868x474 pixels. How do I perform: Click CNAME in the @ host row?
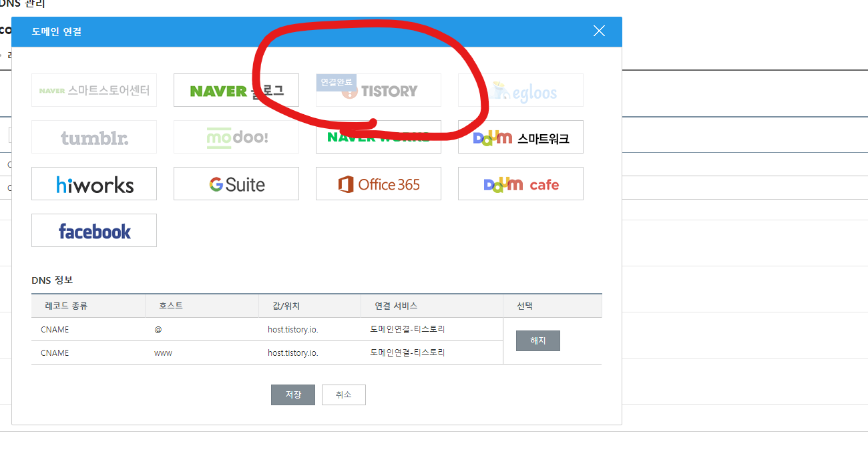point(55,330)
